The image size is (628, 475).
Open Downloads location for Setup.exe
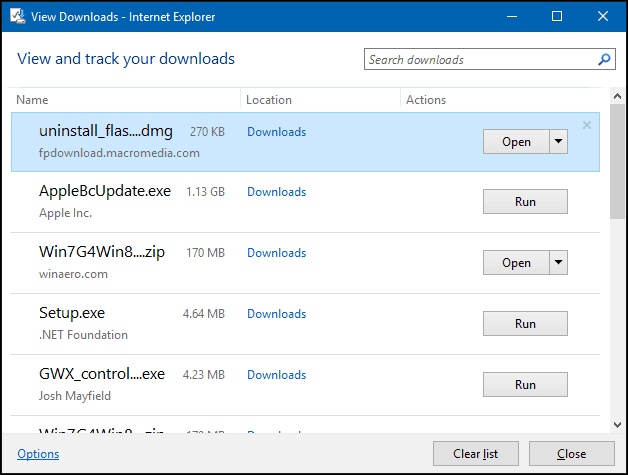point(277,314)
